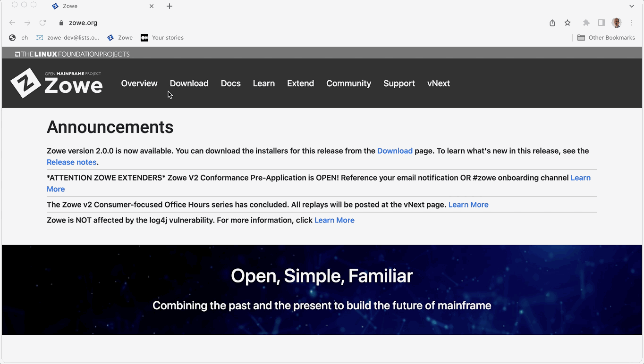
Task: Expand the tab search chevron
Action: click(632, 6)
